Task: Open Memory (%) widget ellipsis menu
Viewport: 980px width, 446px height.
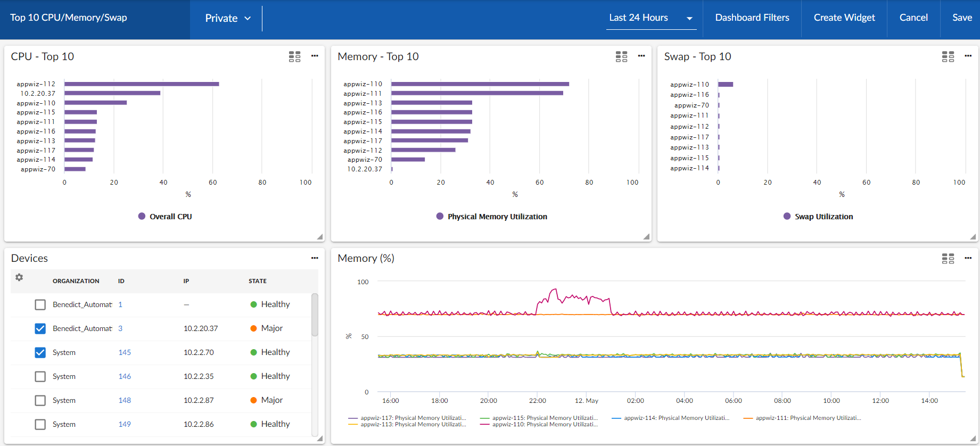Action: [968, 258]
